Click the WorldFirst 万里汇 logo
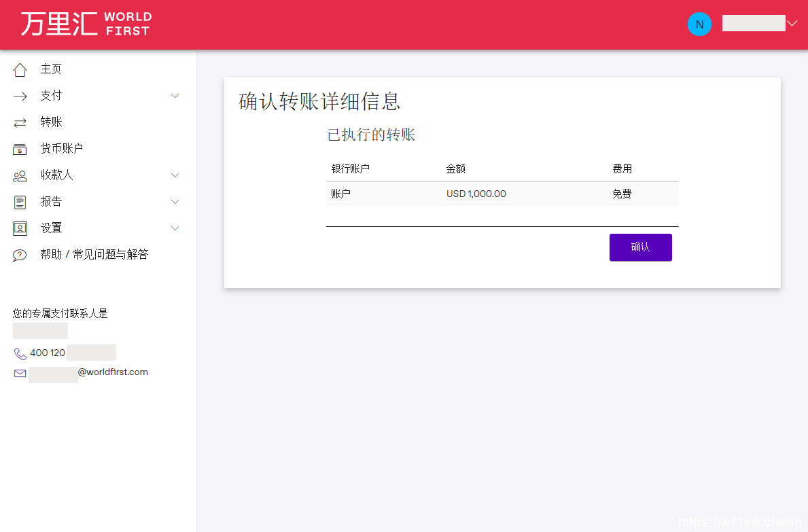The width and height of the screenshot is (808, 532). coord(86,24)
